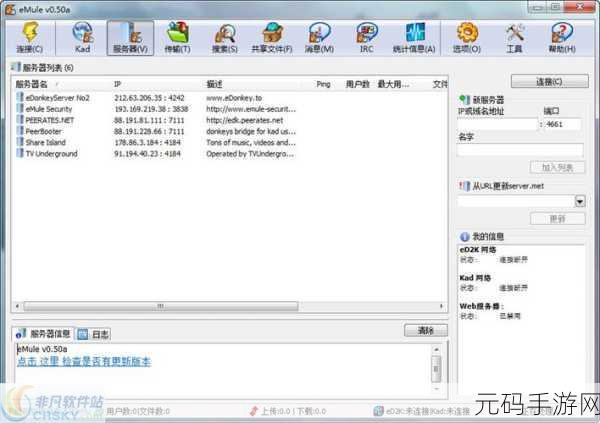
Task: Select IP 178.86.3.184 : 4184 cell
Action: [x=147, y=142]
